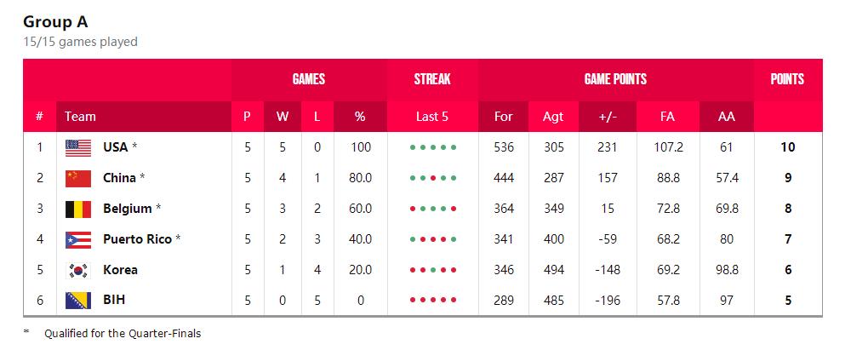Open the Korea team link
This screenshot has width=868, height=350.
(x=120, y=270)
